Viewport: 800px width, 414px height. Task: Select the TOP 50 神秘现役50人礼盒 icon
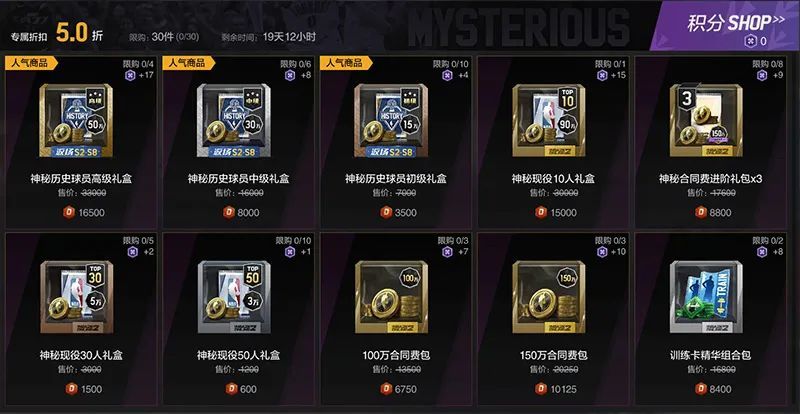point(234,297)
